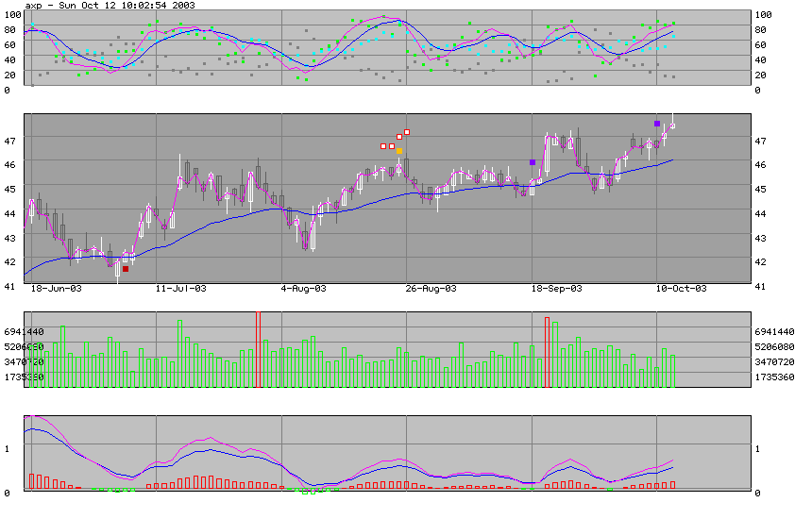
Task: Select the purple square marker near 18-Sep-03
Action: 533,162
